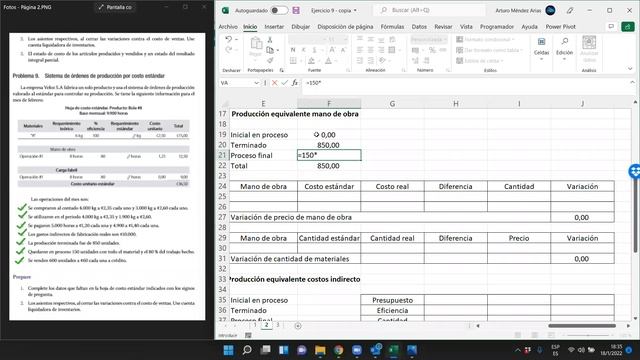Click the Buscar search box
Screen dimensions: 640x360
(x=430, y=10)
